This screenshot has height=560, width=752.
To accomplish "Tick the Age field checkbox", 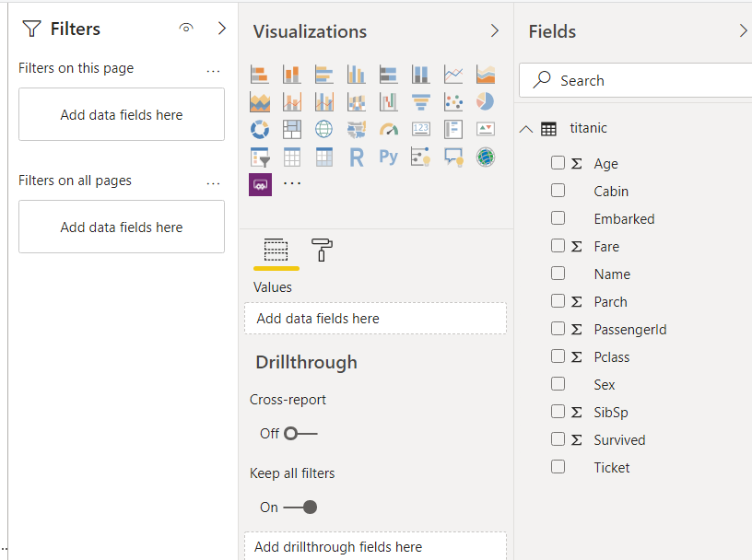I will pos(558,163).
